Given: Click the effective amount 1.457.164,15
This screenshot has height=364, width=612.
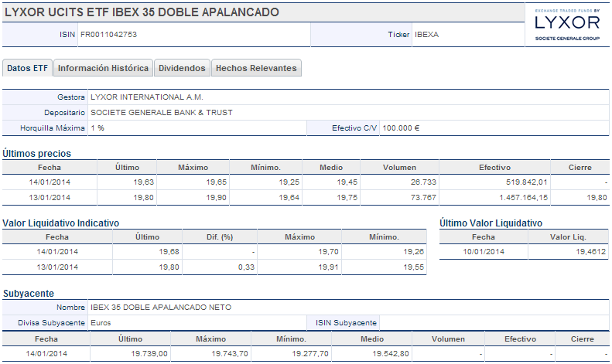Looking at the screenshot, I should (x=523, y=198).
